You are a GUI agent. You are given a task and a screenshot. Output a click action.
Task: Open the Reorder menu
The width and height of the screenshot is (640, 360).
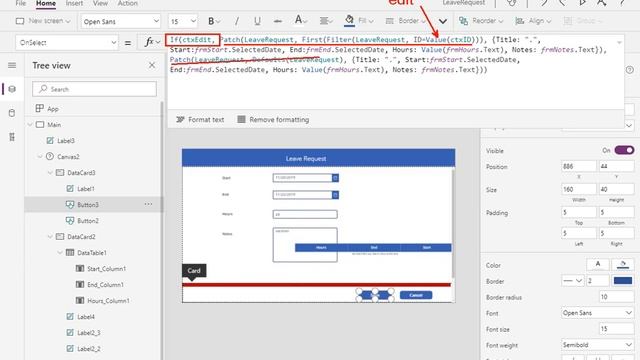[x=481, y=21]
